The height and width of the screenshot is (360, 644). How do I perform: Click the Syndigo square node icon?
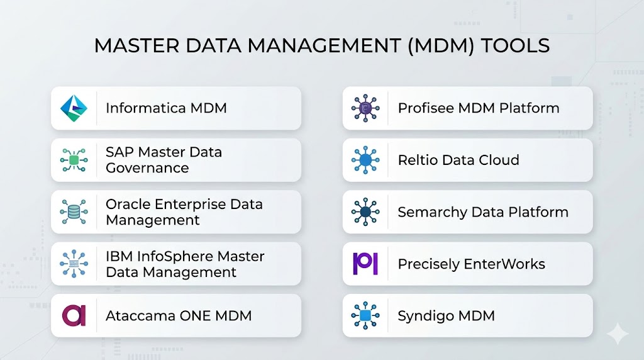pos(365,316)
